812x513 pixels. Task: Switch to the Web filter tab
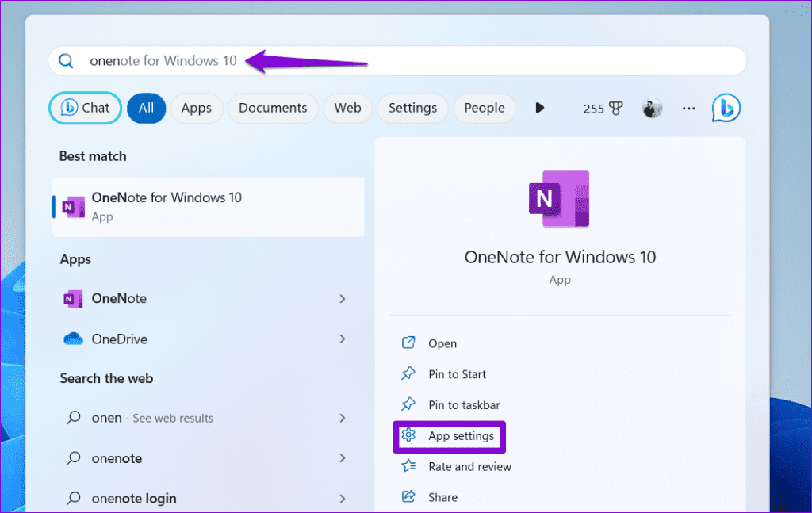click(347, 108)
